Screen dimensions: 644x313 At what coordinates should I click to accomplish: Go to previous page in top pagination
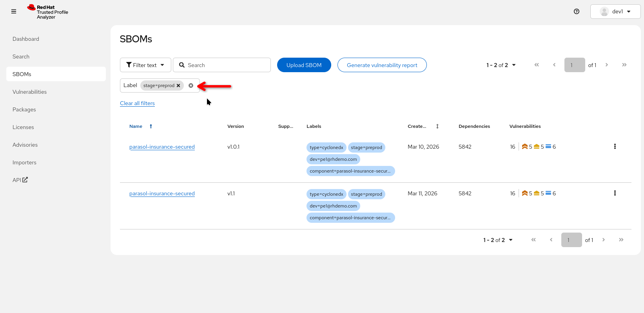(554, 65)
